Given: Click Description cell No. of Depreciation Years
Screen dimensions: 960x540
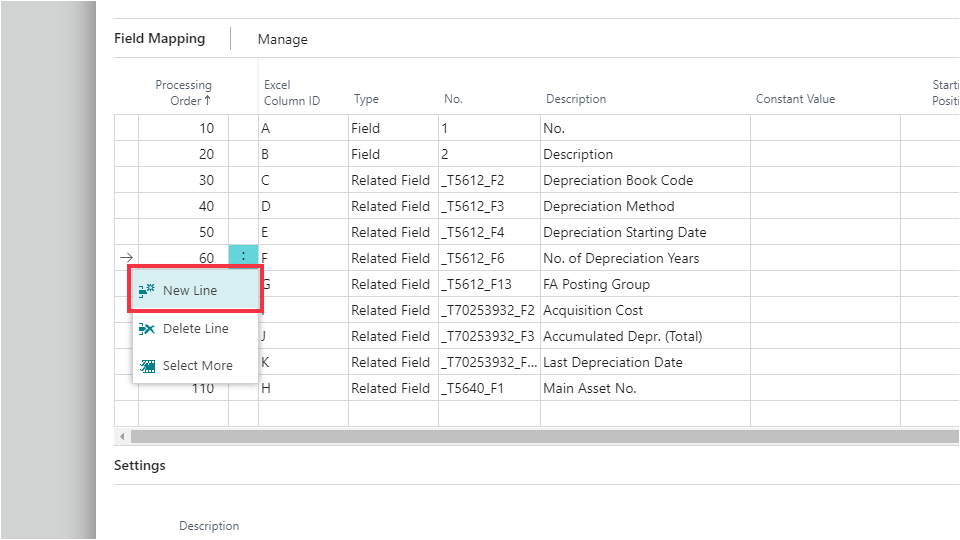Looking at the screenshot, I should [x=645, y=258].
